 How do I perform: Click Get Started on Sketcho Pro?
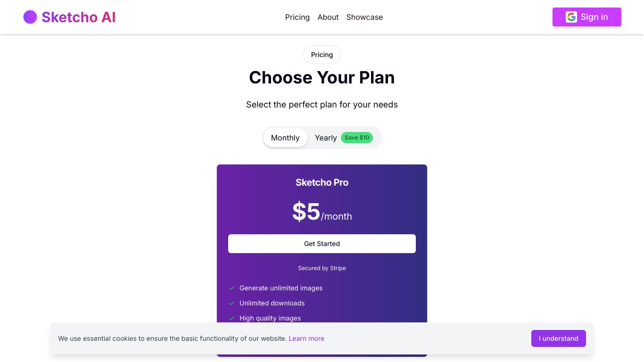[322, 244]
